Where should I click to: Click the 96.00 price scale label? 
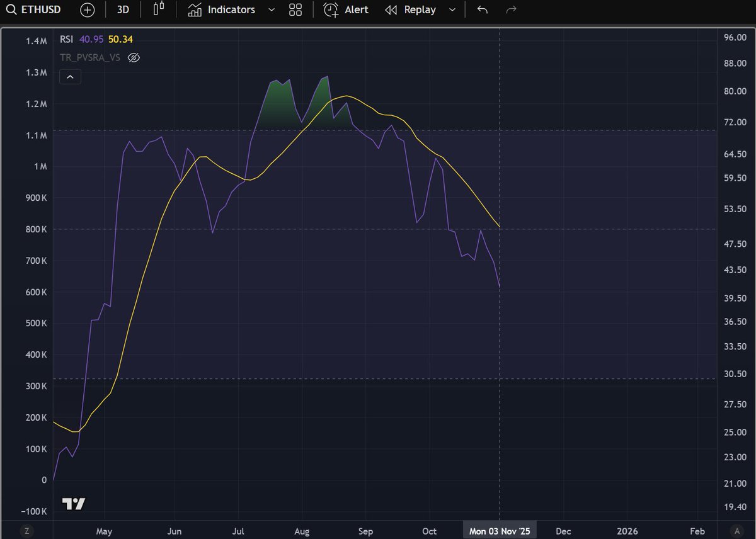[x=735, y=38]
